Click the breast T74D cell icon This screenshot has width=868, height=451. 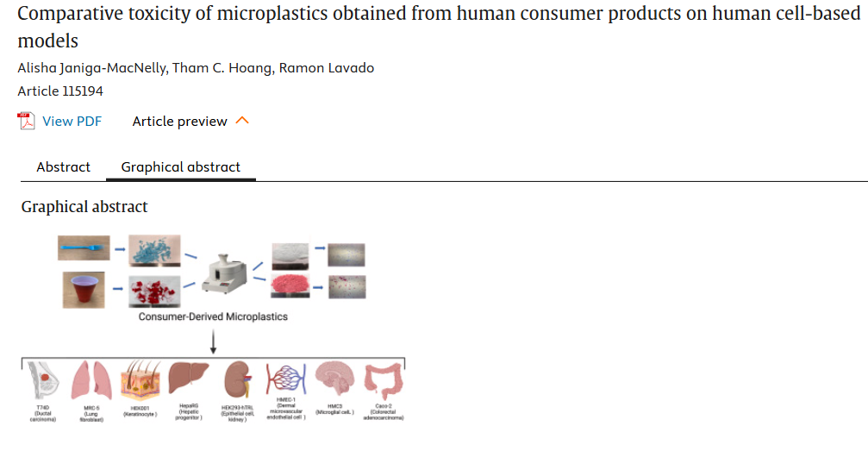[x=41, y=381]
